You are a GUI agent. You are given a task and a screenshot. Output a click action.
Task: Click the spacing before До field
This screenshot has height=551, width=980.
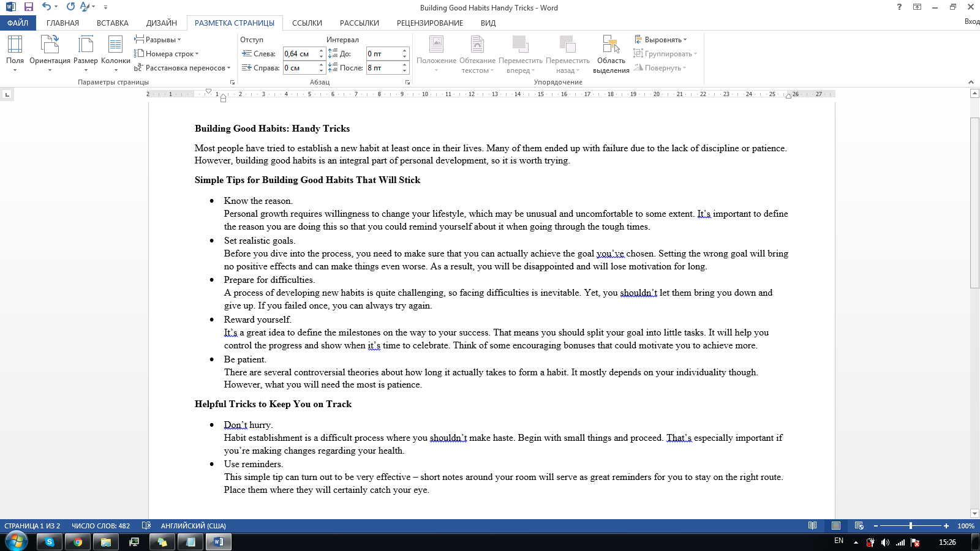pyautogui.click(x=383, y=54)
